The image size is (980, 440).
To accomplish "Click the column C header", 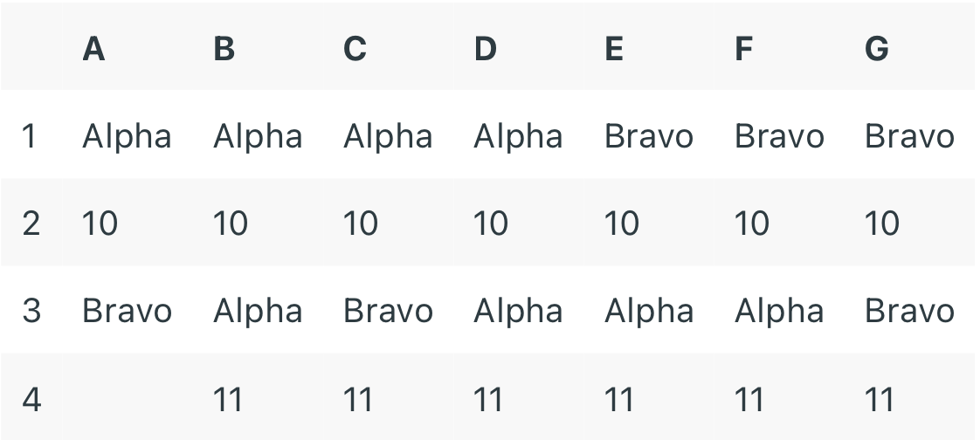I will pyautogui.click(x=355, y=49).
